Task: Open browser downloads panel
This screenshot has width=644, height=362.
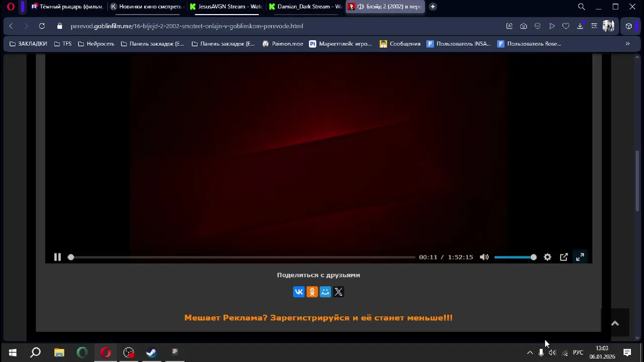Action: click(580, 26)
